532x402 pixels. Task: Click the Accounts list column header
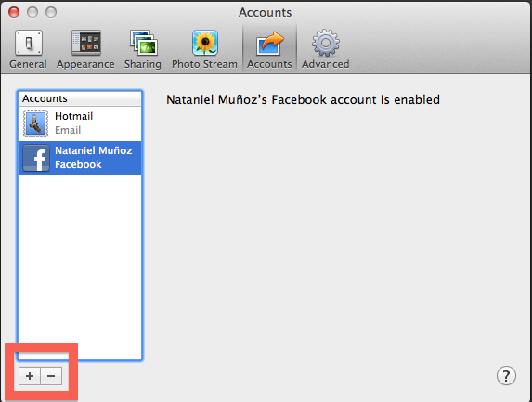pyautogui.click(x=80, y=98)
